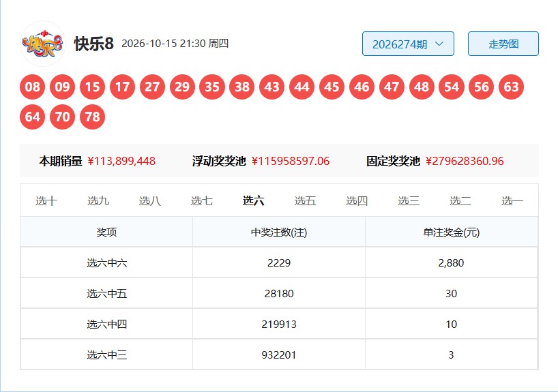Select the active 选六 tab
558x392 pixels.
coord(253,201)
